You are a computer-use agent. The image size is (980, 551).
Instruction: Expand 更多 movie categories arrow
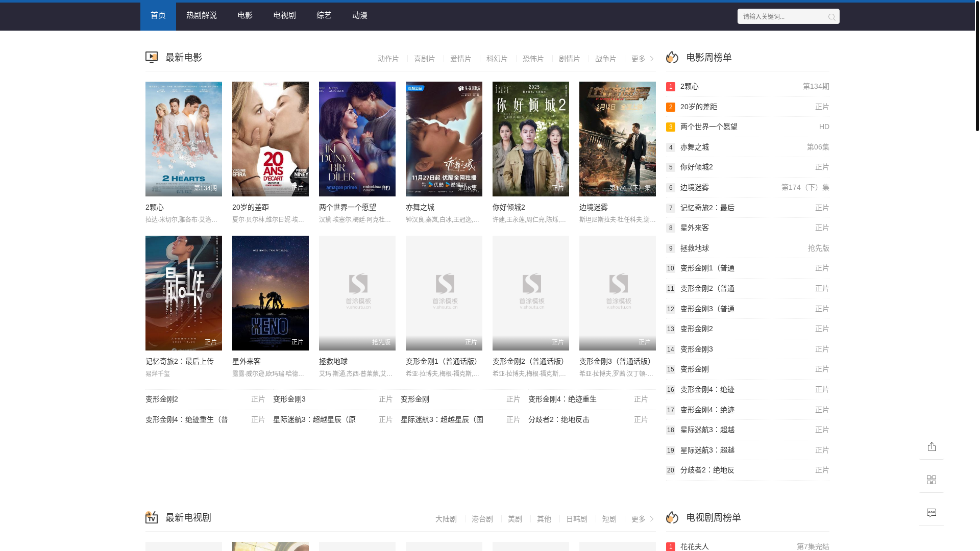pos(643,59)
